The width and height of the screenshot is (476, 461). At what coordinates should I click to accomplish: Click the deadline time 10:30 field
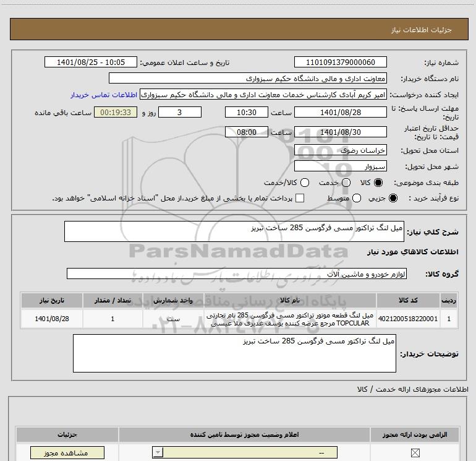247,113
